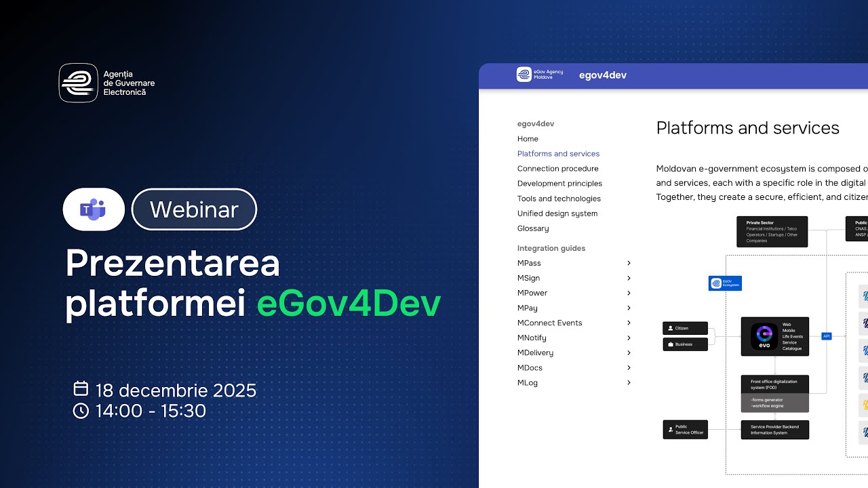Open the MSign guide link
The width and height of the screenshot is (868, 488).
528,278
